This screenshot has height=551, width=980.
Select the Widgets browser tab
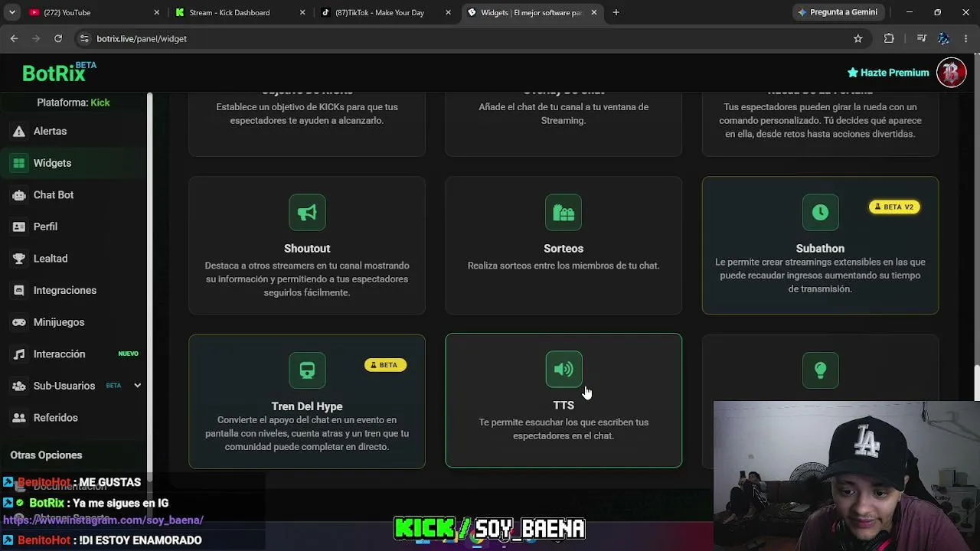tap(534, 12)
